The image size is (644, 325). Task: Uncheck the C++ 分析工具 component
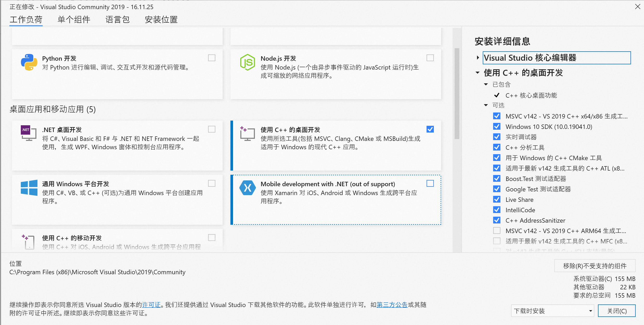click(497, 147)
